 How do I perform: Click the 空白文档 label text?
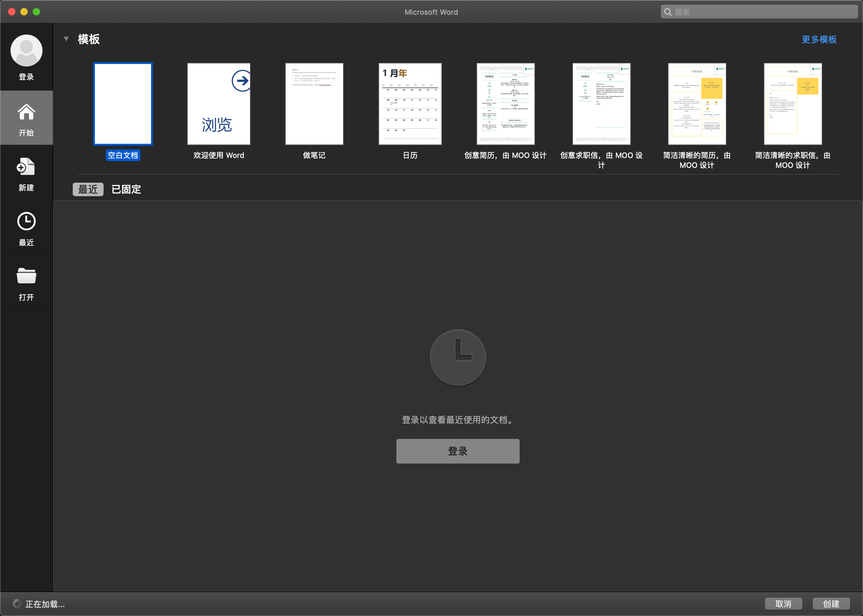pyautogui.click(x=123, y=155)
